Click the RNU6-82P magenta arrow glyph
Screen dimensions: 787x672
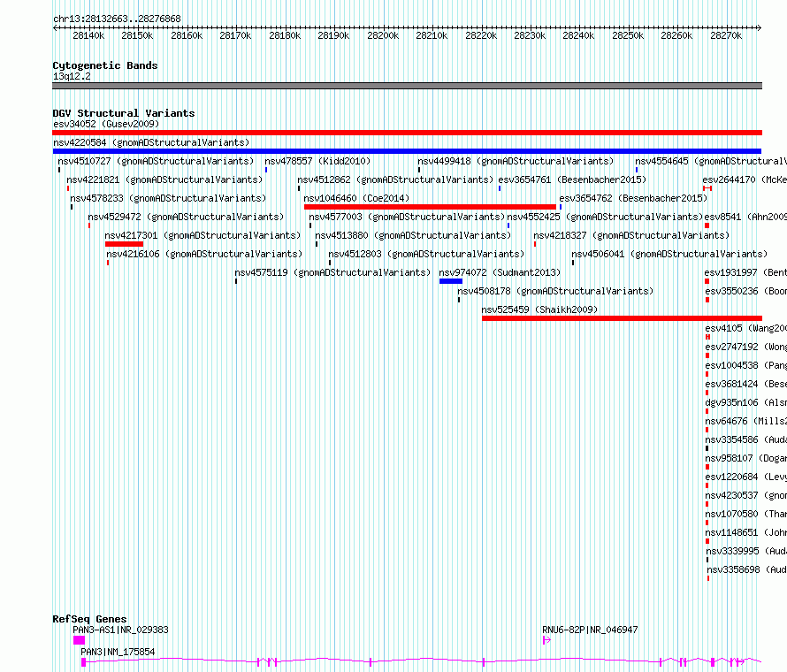coord(546,640)
